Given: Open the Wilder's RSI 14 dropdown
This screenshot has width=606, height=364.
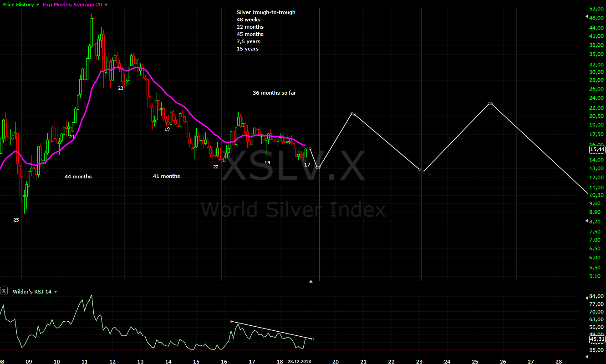Looking at the screenshot, I should coord(56,291).
